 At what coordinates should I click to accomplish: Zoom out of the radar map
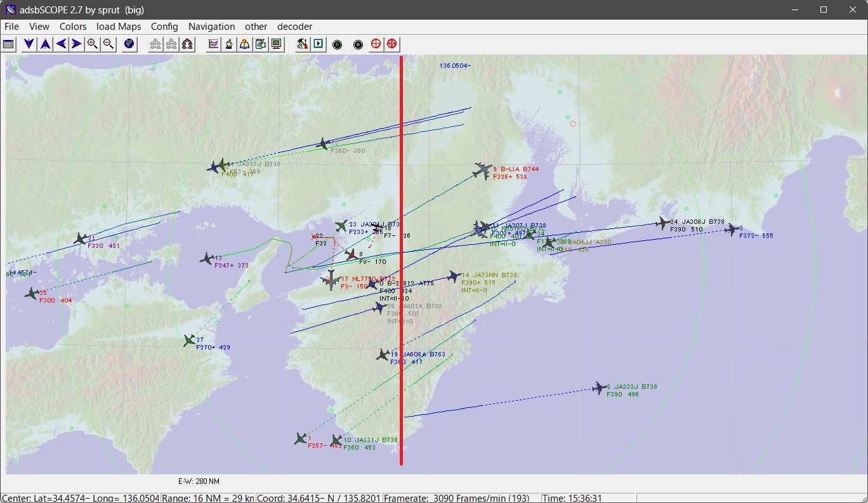(108, 44)
